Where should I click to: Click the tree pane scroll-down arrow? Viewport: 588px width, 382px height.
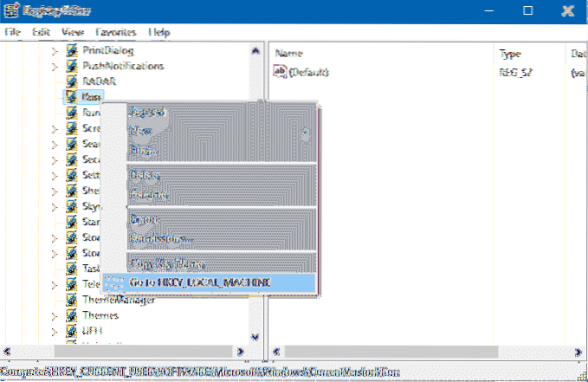(x=255, y=336)
